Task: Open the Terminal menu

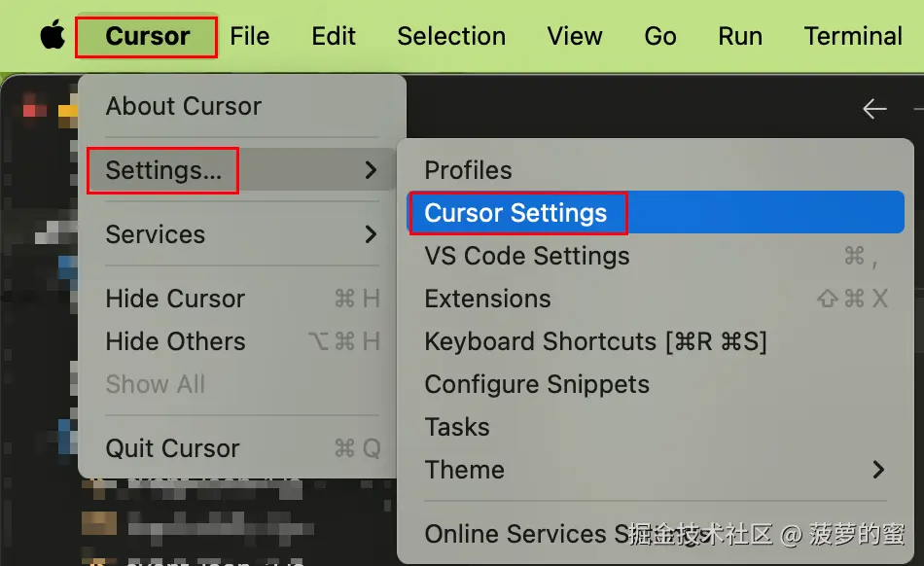Action: click(x=853, y=36)
